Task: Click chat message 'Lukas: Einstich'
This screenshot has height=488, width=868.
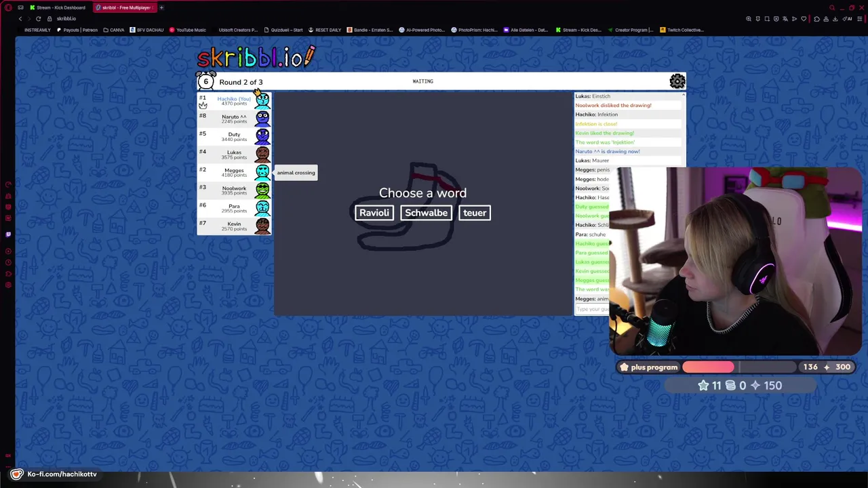Action: [593, 96]
